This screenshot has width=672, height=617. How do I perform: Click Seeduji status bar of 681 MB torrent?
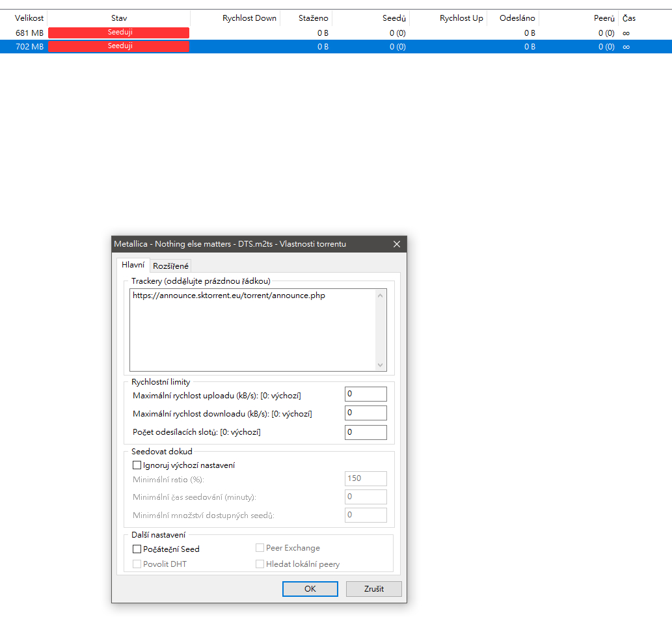pos(118,33)
